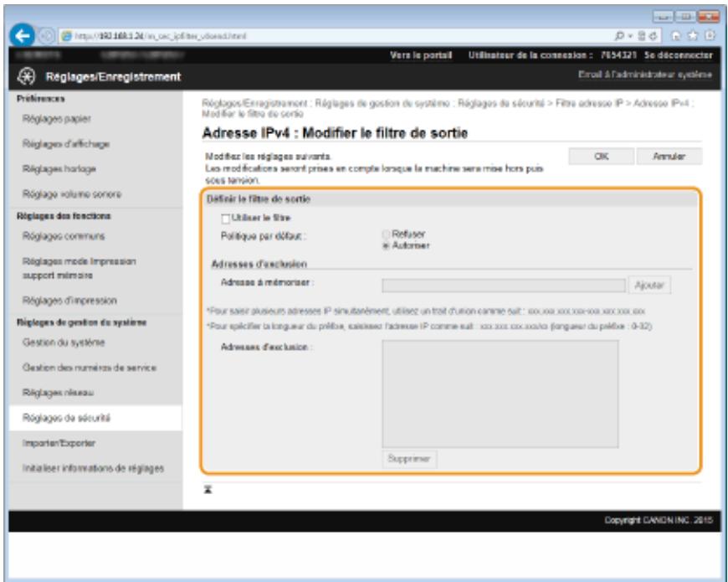
Task: Open 'Gestion des numéros de service'
Action: click(90, 368)
